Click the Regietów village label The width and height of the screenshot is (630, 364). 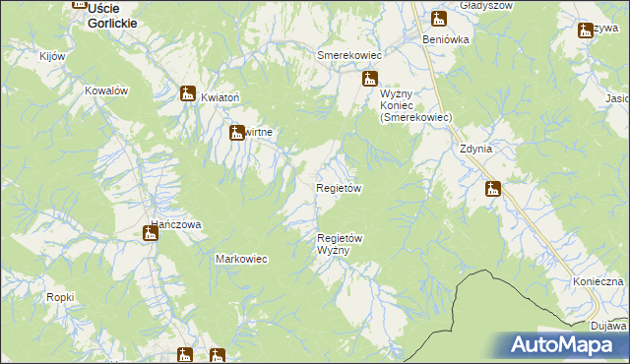(x=339, y=188)
